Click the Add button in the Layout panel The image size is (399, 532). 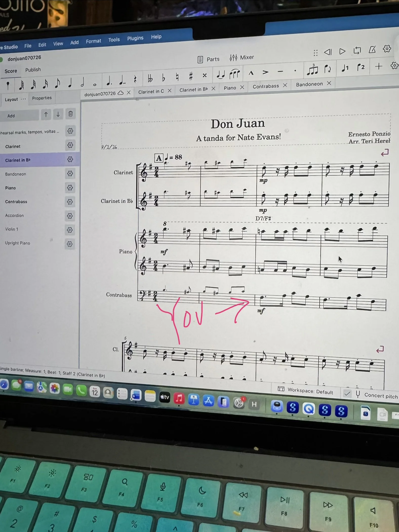[19, 116]
